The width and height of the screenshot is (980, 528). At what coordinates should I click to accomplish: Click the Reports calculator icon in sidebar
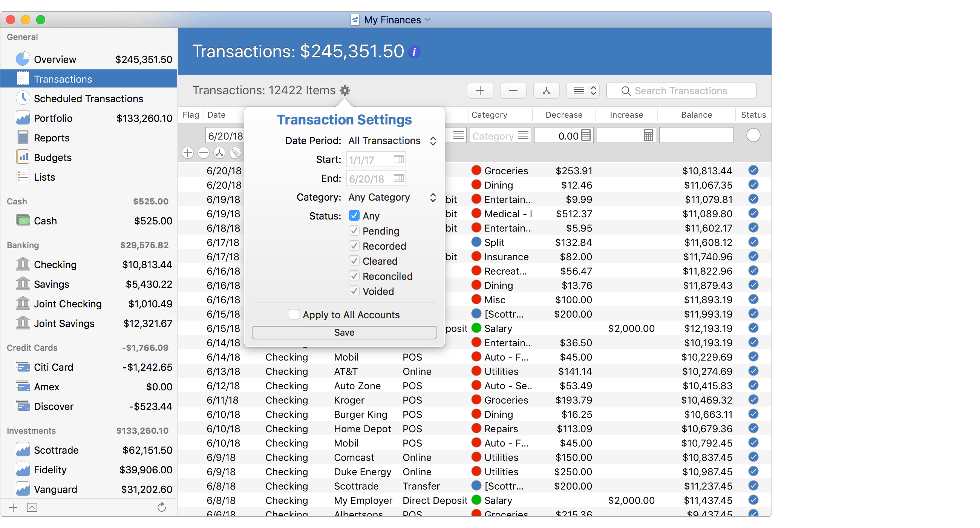pyautogui.click(x=23, y=137)
